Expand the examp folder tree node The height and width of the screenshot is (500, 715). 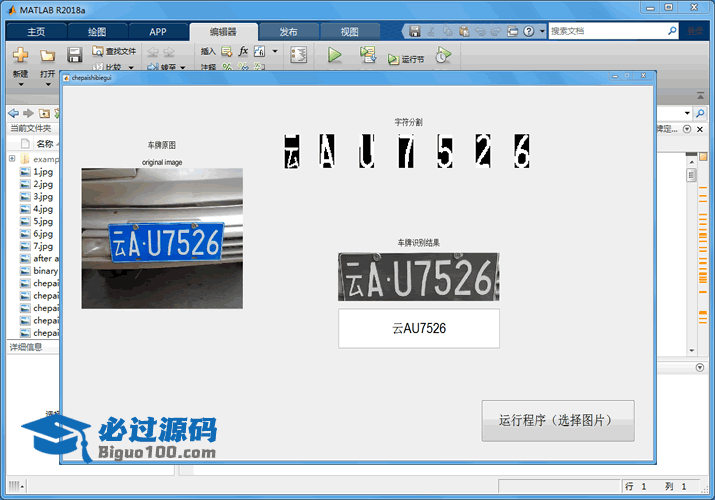click(x=12, y=159)
